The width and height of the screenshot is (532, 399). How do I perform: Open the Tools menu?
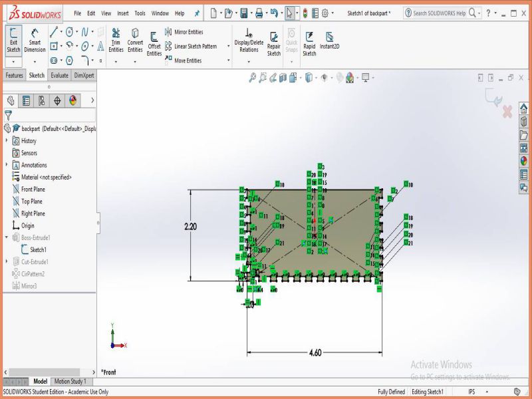pos(140,13)
